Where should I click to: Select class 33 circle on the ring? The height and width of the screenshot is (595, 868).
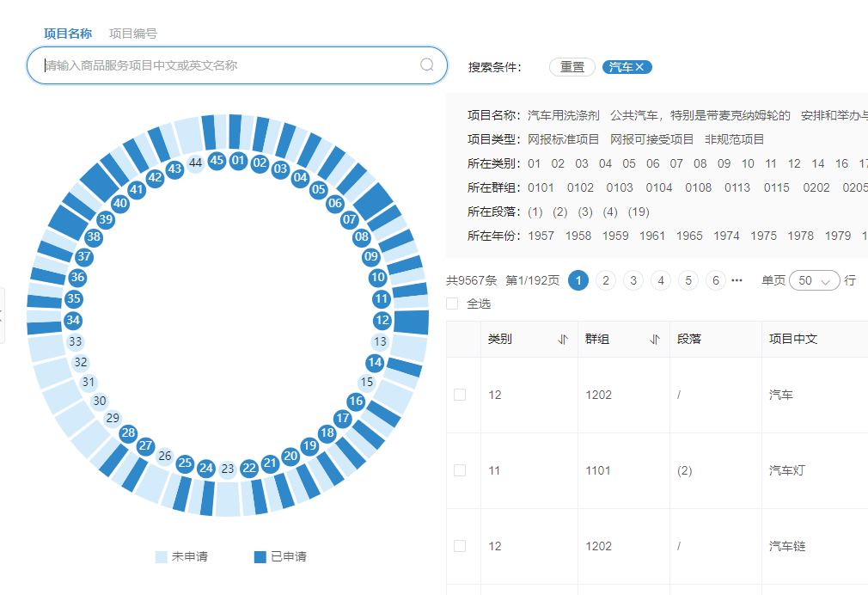76,341
